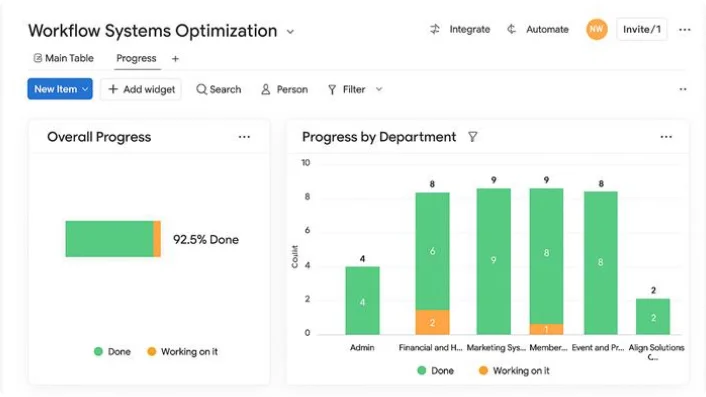The height and width of the screenshot is (397, 706).
Task: Toggle Done legend in Overall Progress
Action: [x=113, y=352]
